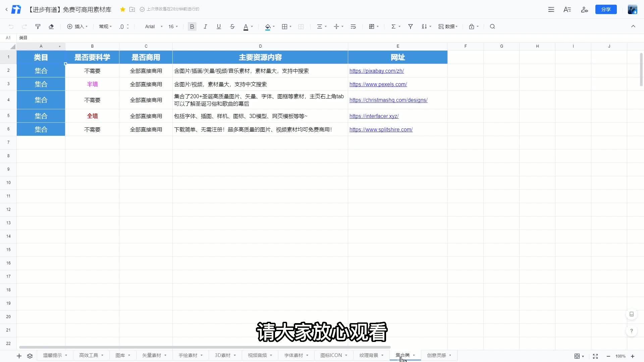Click the font color A icon
Image resolution: width=644 pixels, height=362 pixels.
coord(246,27)
